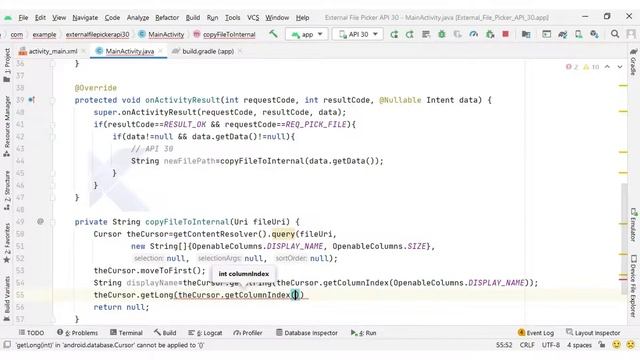
Task: Click the SDK Manager icon
Action: (x=594, y=34)
